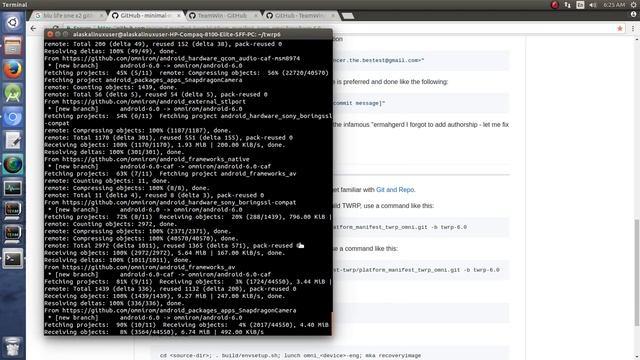
Task: Click the 'Terminal' app title in top panel
Action: 15,5
